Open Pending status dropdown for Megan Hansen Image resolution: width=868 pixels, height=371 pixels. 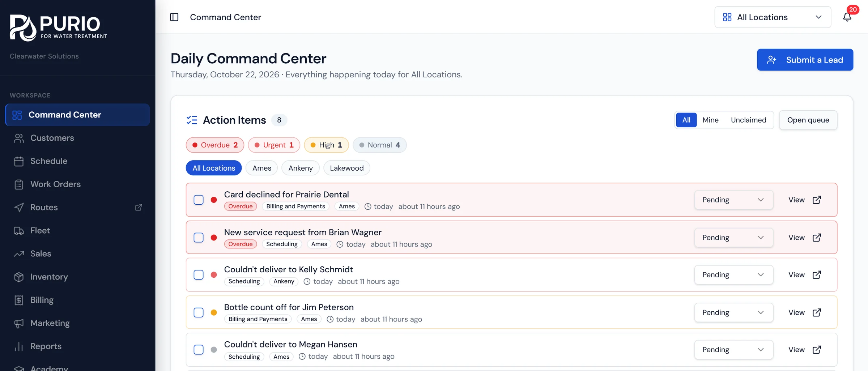pyautogui.click(x=733, y=350)
